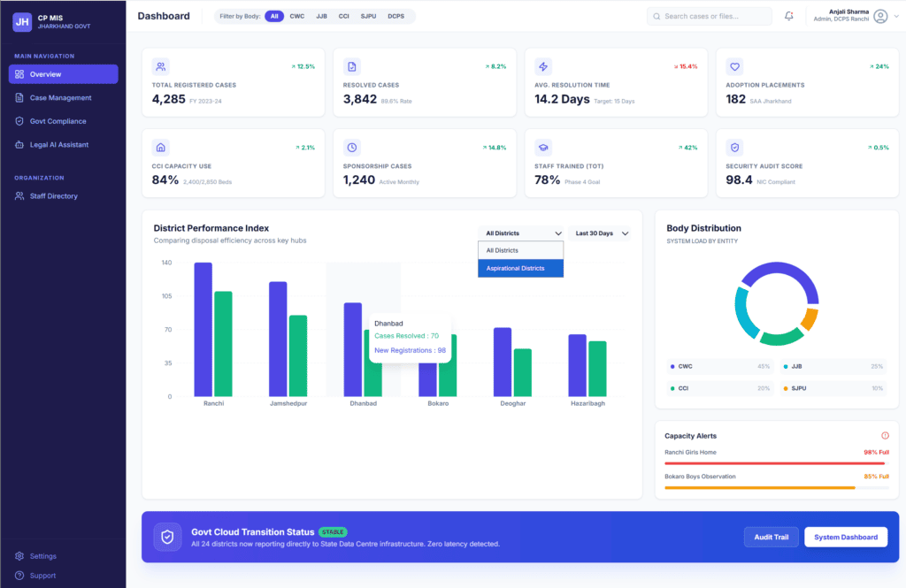Enable the DCPS body filter
This screenshot has width=906, height=588.
(395, 16)
